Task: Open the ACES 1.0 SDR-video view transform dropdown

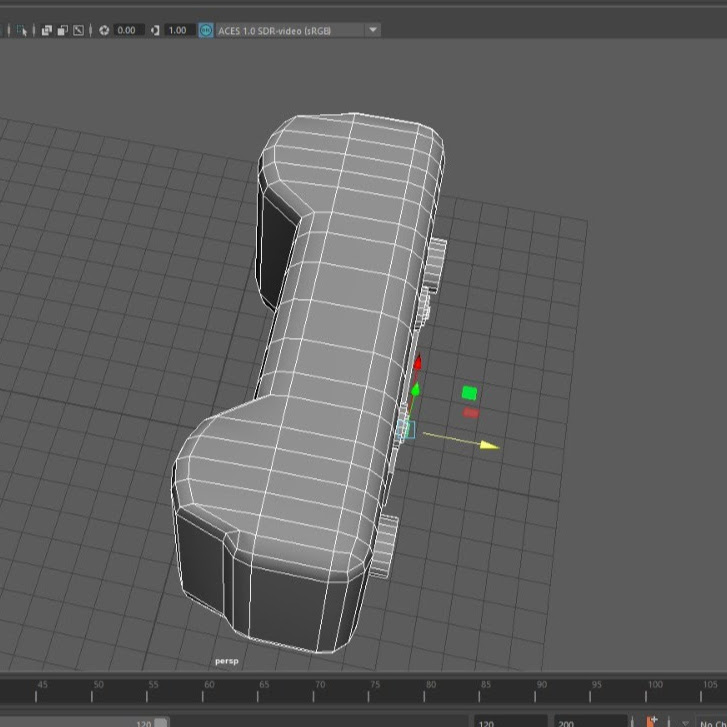Action: pos(298,31)
